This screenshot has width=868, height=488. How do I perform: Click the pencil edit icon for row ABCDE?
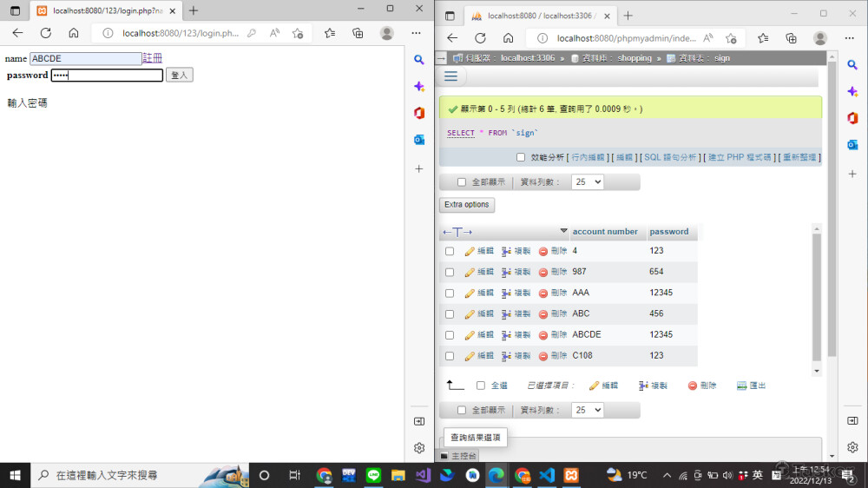click(470, 335)
